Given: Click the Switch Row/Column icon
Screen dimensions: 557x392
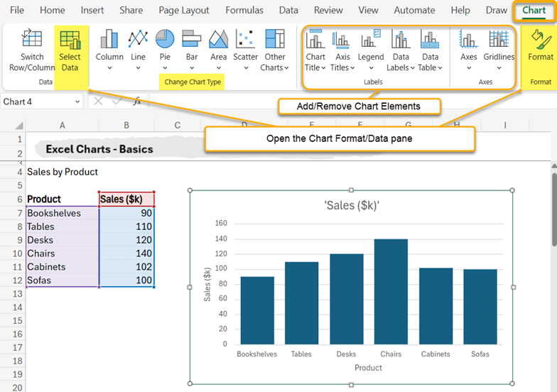Looking at the screenshot, I should point(32,38).
